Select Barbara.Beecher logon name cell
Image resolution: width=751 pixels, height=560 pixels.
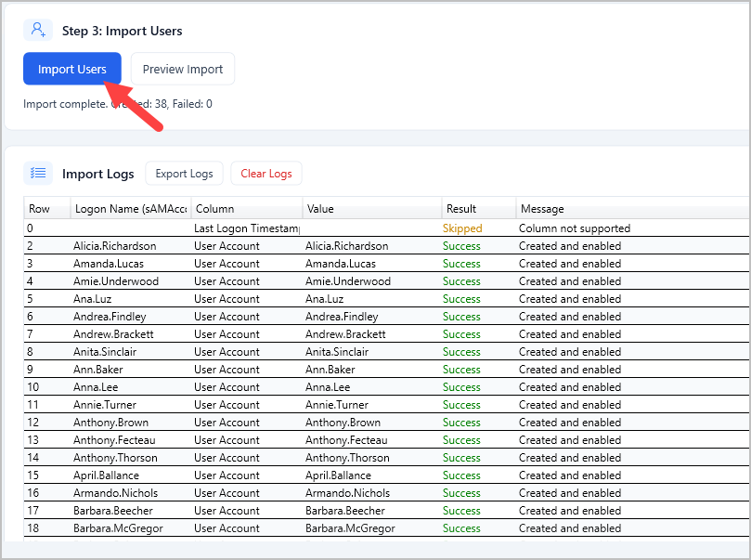pos(113,511)
